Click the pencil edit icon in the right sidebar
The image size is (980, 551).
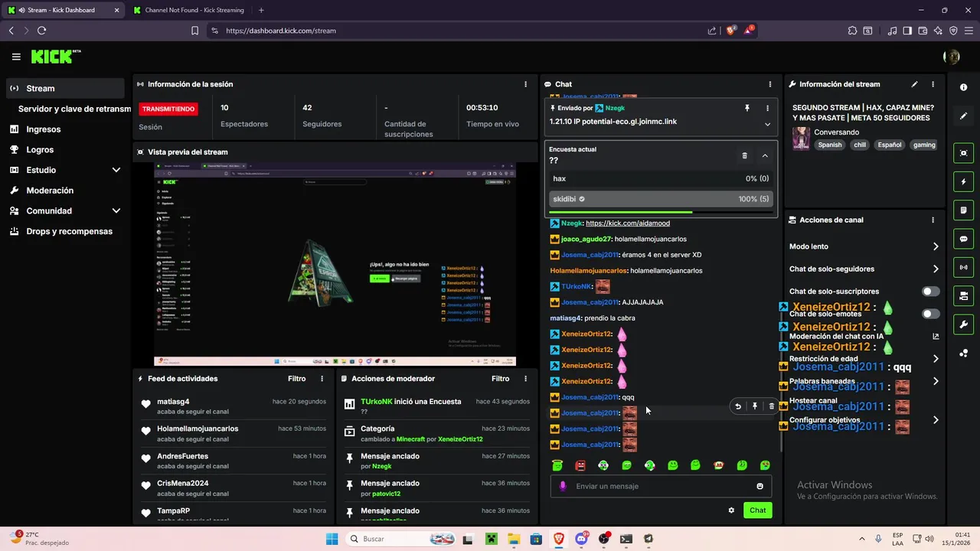963,116
